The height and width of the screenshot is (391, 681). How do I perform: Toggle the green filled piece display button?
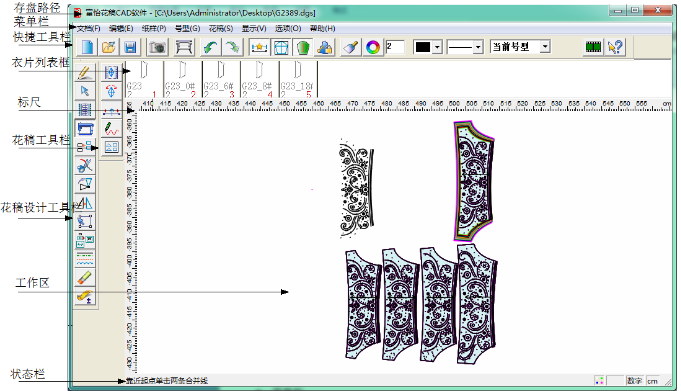(x=303, y=47)
